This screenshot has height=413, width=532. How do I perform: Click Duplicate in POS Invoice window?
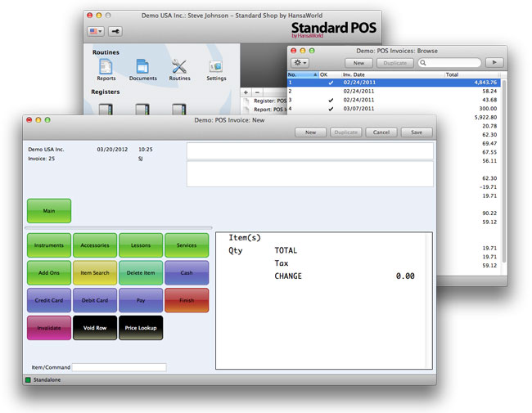pos(345,132)
